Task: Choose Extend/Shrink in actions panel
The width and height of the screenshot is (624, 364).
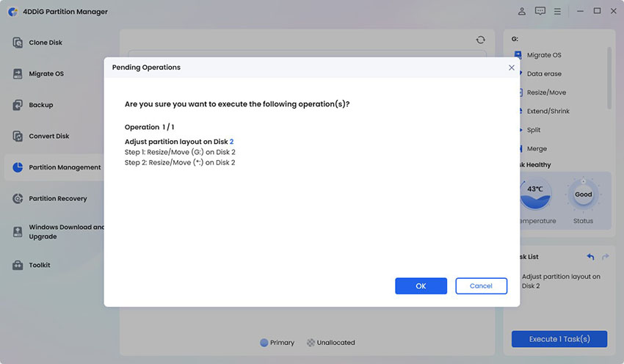Action: [x=548, y=111]
